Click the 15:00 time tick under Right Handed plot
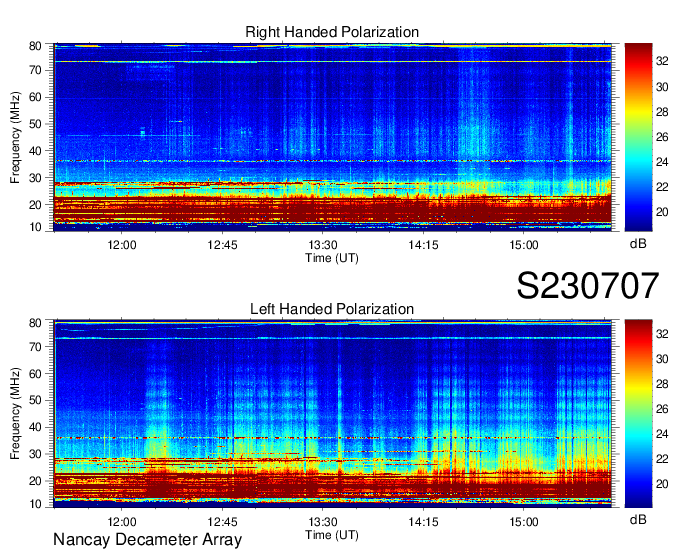Screen dimensions: 680x552 pos(524,245)
